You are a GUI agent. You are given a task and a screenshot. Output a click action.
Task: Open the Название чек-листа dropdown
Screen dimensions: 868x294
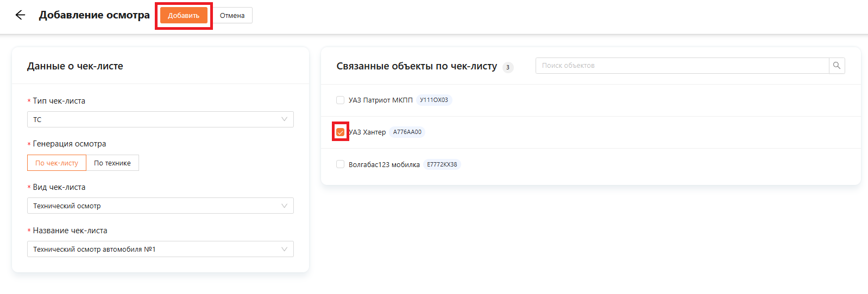coord(160,249)
